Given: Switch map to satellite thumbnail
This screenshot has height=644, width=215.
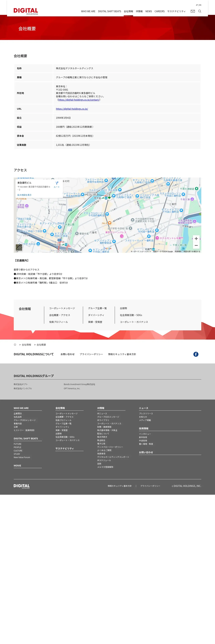Looking at the screenshot, I should click(19, 247).
